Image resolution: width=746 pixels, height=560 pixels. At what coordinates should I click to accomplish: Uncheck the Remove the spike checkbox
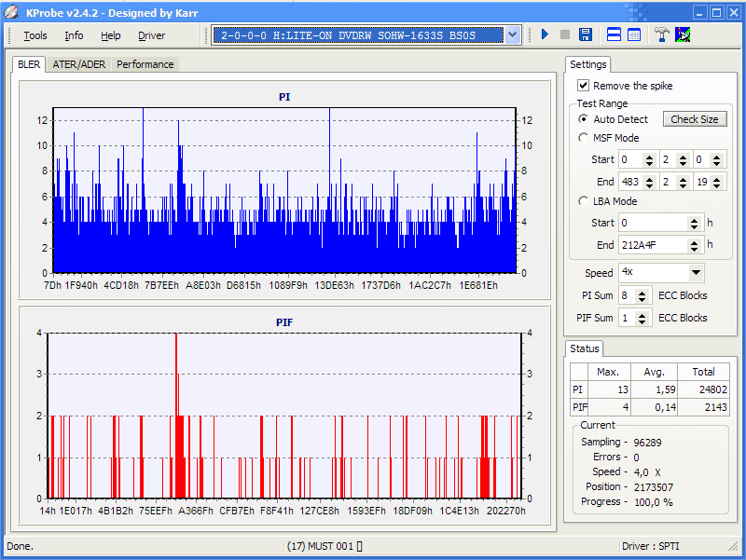584,86
